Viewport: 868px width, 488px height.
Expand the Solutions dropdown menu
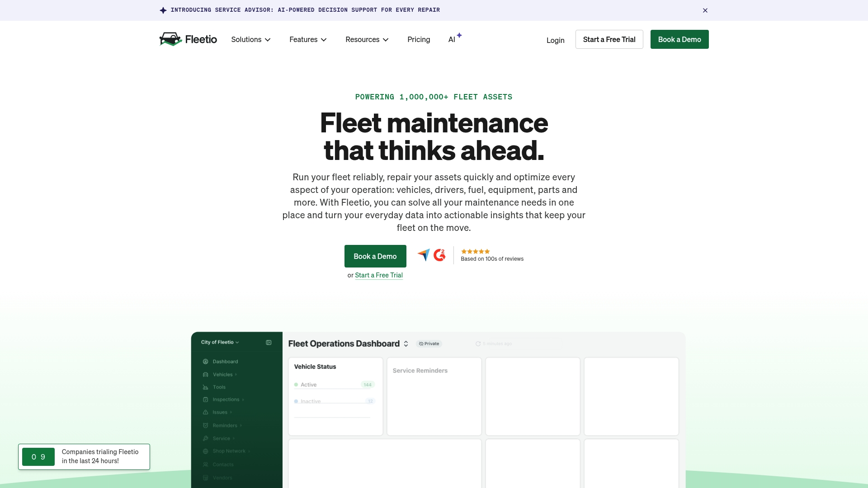pos(251,40)
